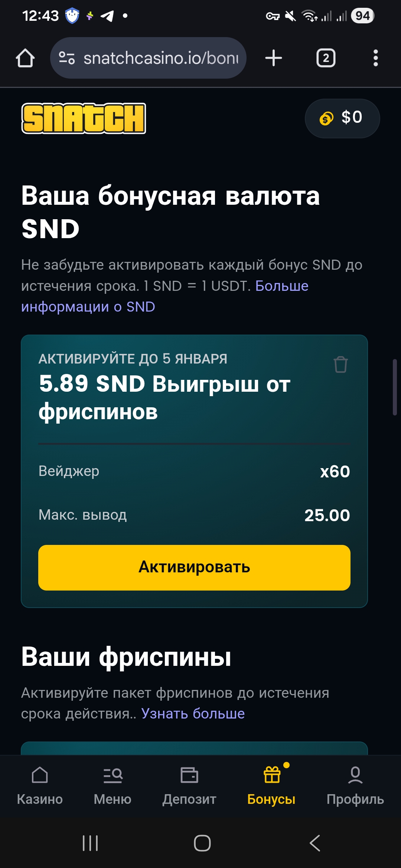Open the $0 balance wallet
The image size is (401, 868).
point(342,118)
